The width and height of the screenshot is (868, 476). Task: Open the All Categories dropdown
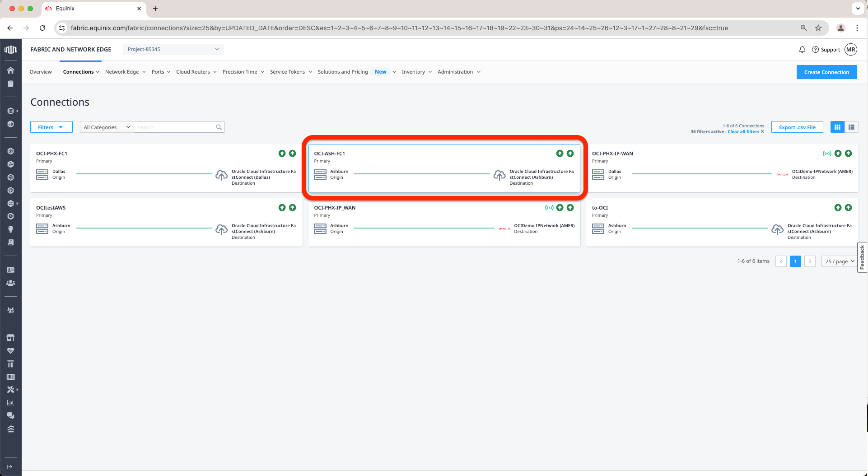point(107,127)
